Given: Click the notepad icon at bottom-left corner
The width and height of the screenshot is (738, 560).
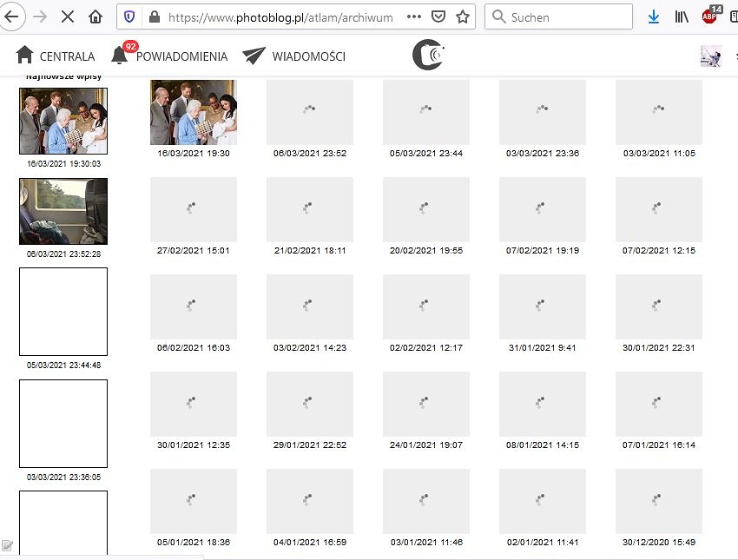Looking at the screenshot, I should point(7,546).
